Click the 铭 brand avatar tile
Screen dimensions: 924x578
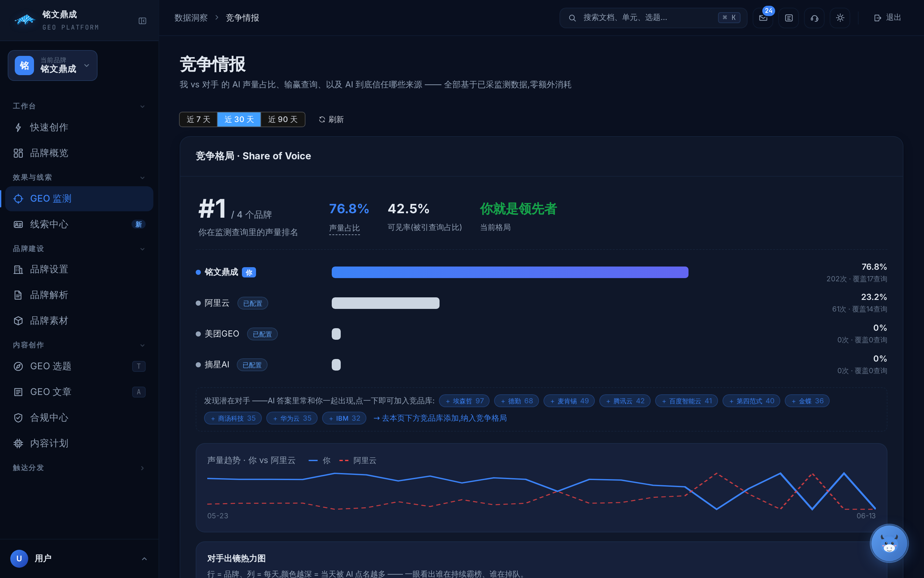coord(24,66)
